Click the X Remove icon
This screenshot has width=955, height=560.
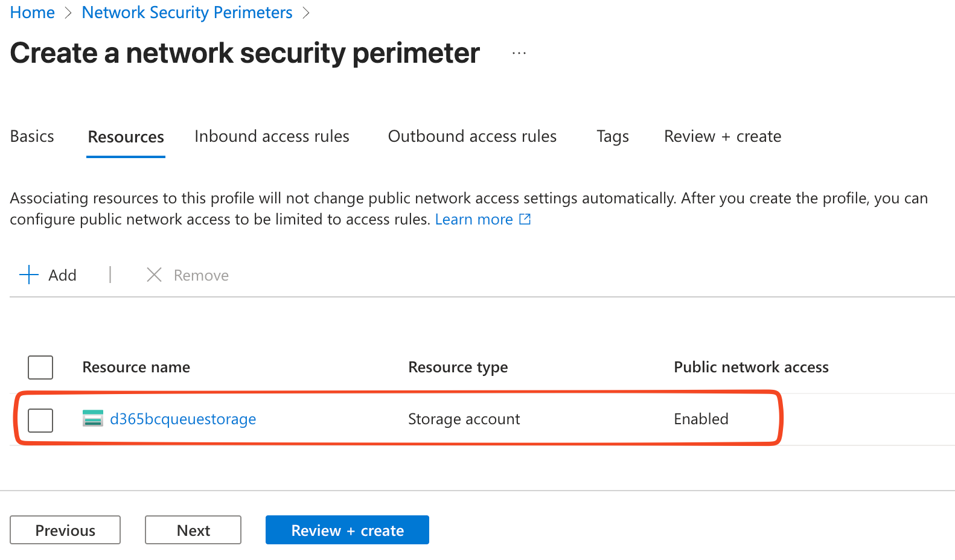(155, 275)
